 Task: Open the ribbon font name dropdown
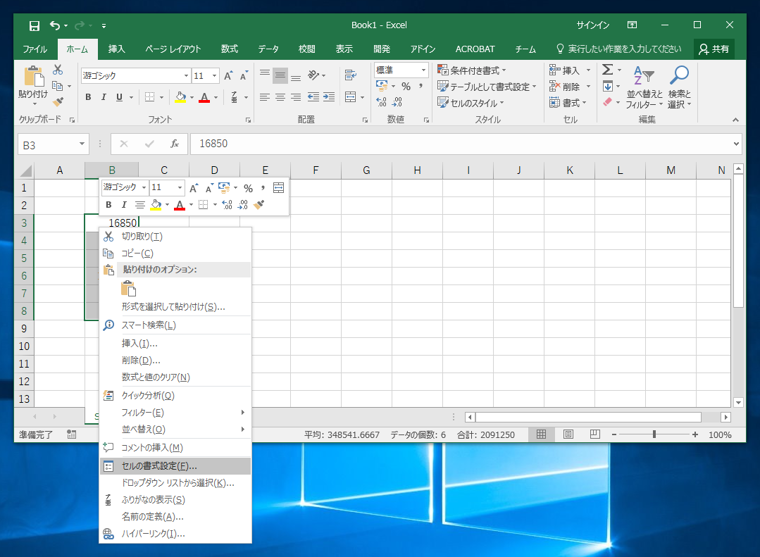[x=186, y=76]
